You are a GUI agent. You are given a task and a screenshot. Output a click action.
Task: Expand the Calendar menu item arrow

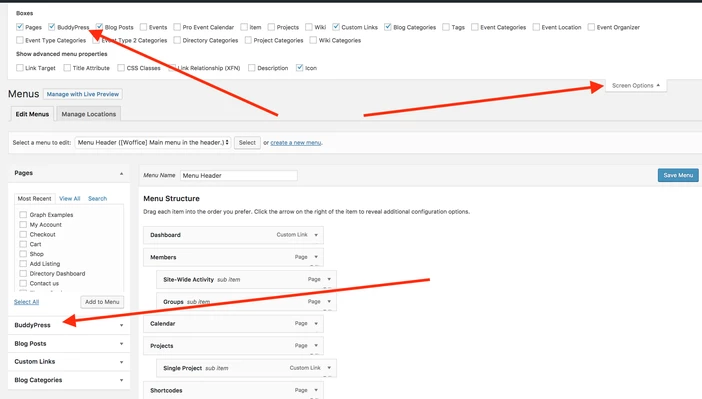click(316, 324)
